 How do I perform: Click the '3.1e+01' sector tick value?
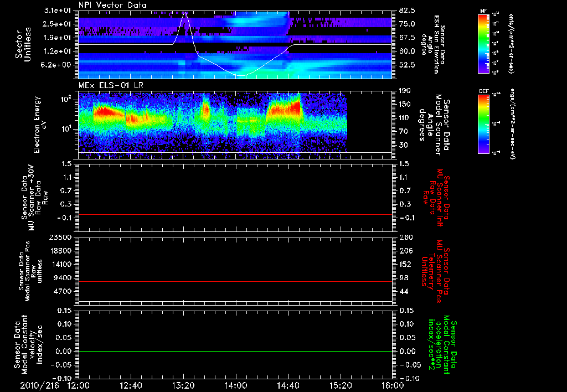click(x=57, y=11)
